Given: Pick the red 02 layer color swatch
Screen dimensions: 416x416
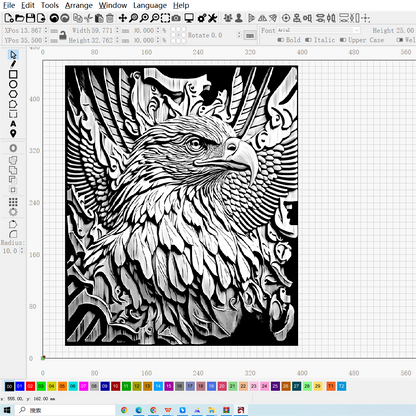Looking at the screenshot, I should (x=30, y=386).
